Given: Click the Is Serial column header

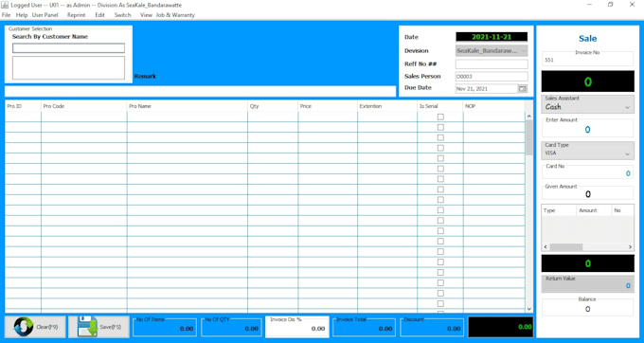Looking at the screenshot, I should (x=440, y=106).
